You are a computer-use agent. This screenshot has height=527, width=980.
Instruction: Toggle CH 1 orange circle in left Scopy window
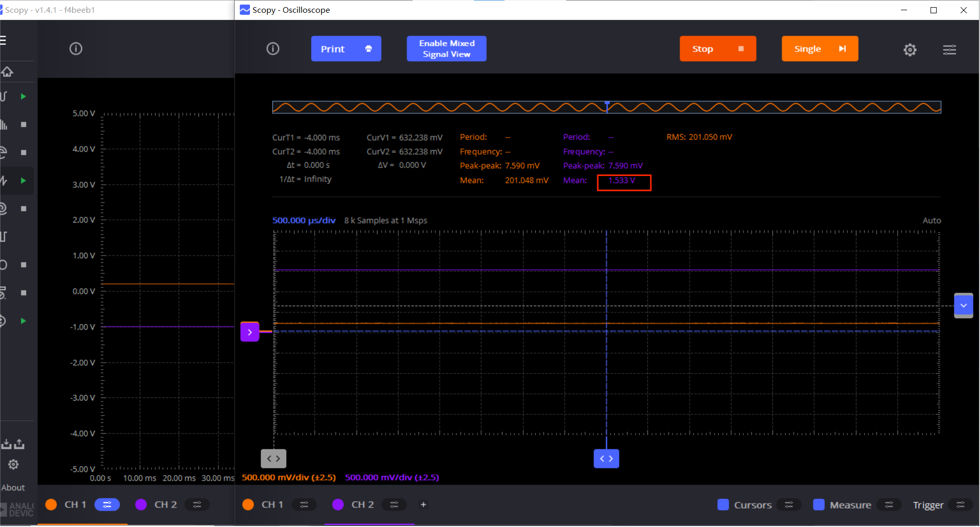tap(51, 505)
